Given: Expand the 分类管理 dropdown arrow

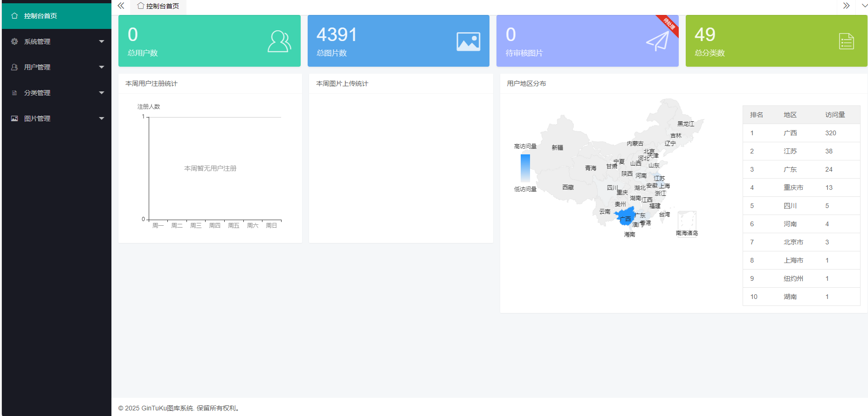Looking at the screenshot, I should pos(102,93).
